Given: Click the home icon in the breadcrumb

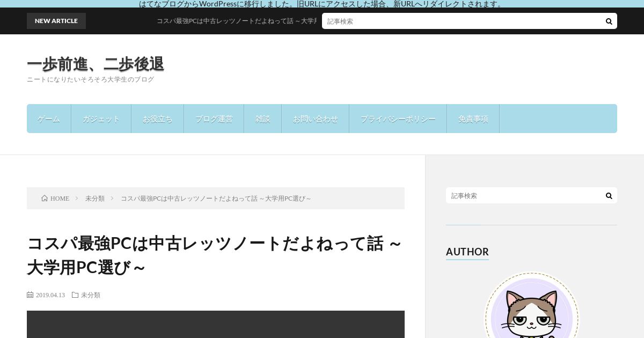Looking at the screenshot, I should pos(45,199).
